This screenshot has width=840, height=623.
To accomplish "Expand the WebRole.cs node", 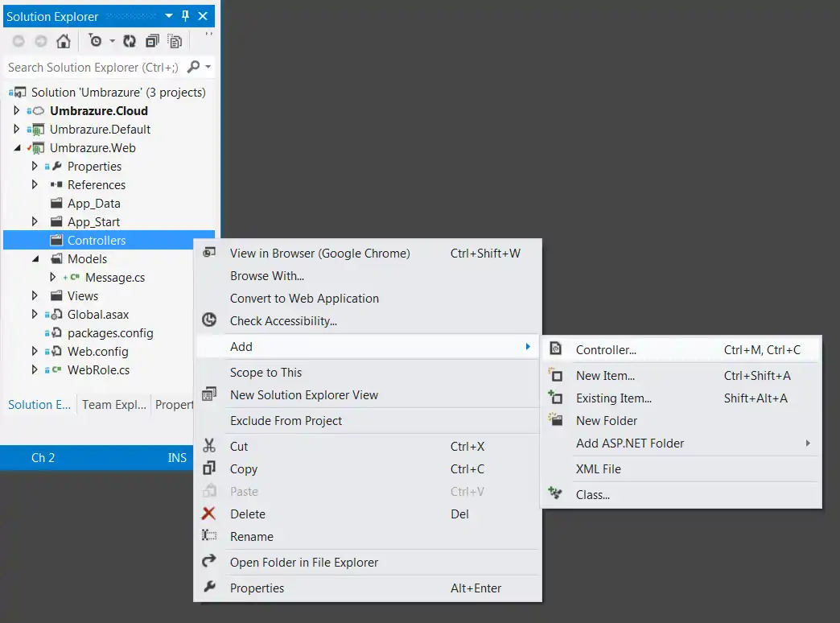I will click(35, 370).
